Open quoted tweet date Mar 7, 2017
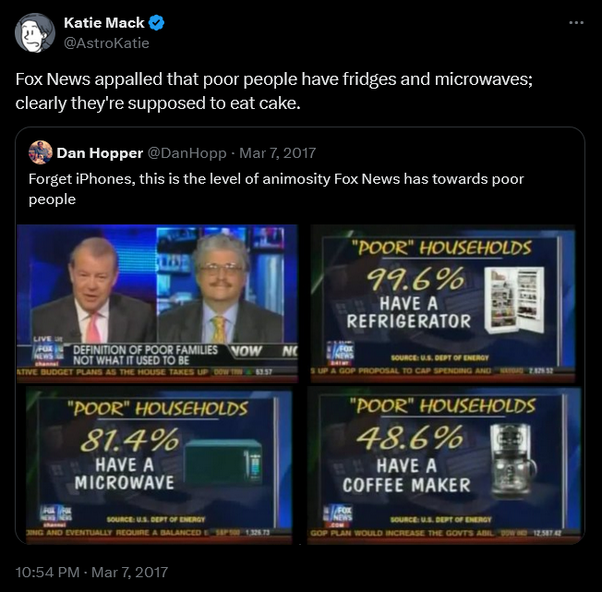Screen dimensions: 602x592 [278, 153]
